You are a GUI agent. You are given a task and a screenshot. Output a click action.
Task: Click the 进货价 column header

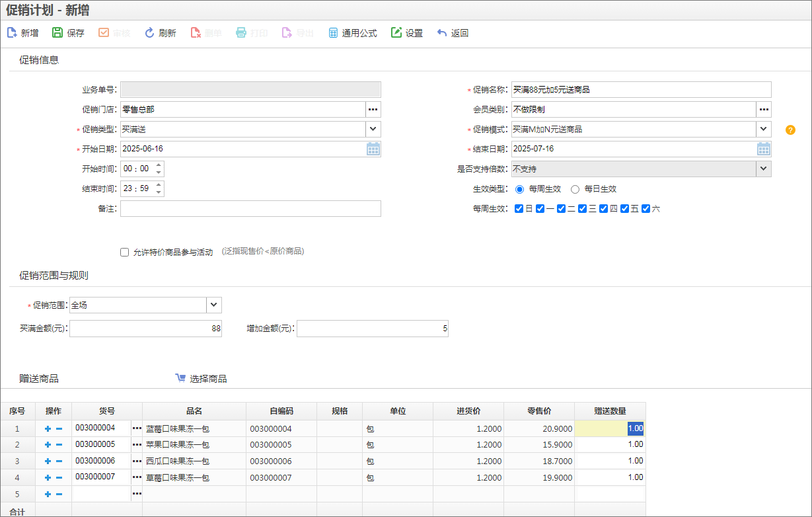(x=468, y=411)
